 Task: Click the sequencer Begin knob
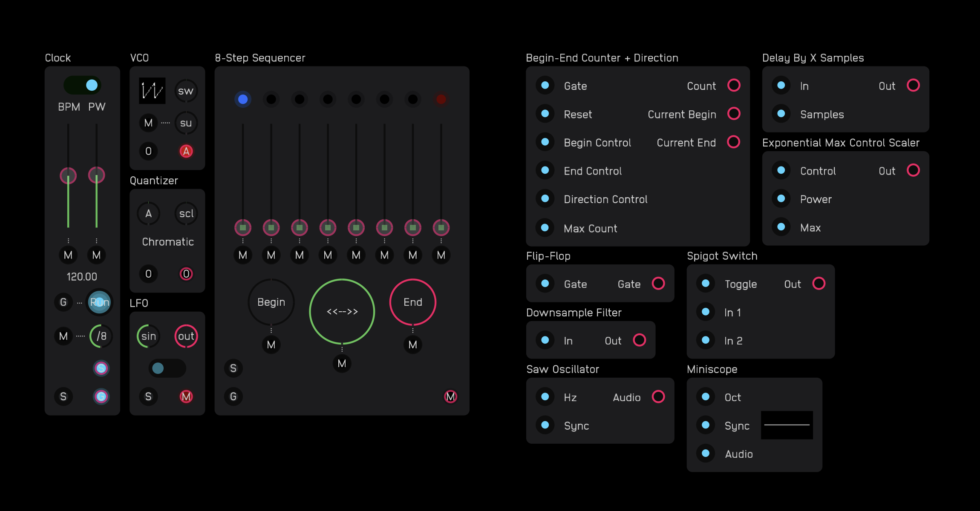pyautogui.click(x=271, y=302)
